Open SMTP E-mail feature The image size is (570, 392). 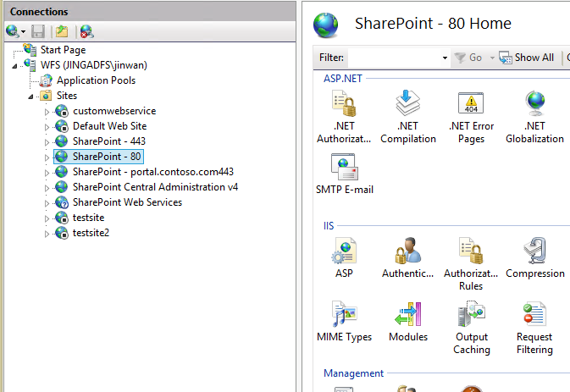coord(344,174)
